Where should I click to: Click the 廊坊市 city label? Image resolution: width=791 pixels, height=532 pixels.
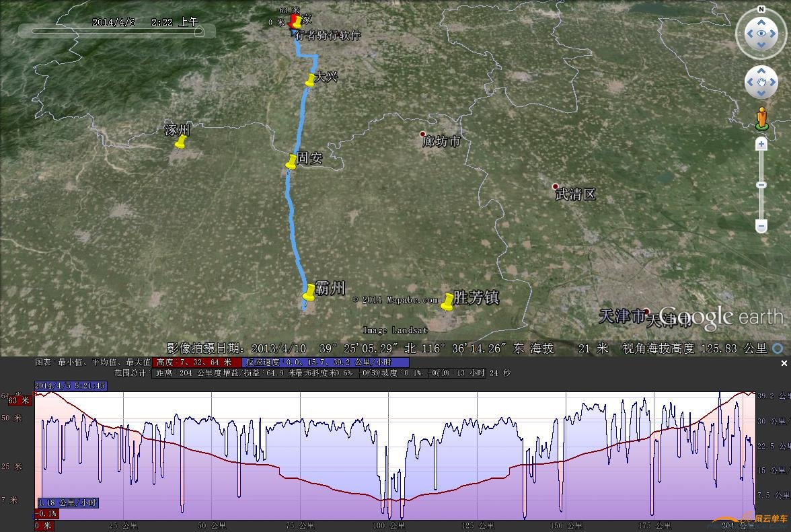click(441, 141)
